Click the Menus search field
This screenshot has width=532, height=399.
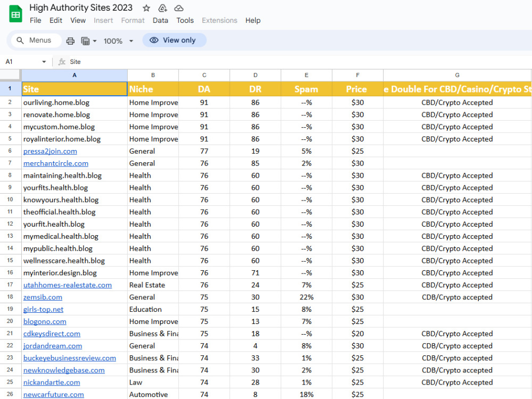coord(36,40)
